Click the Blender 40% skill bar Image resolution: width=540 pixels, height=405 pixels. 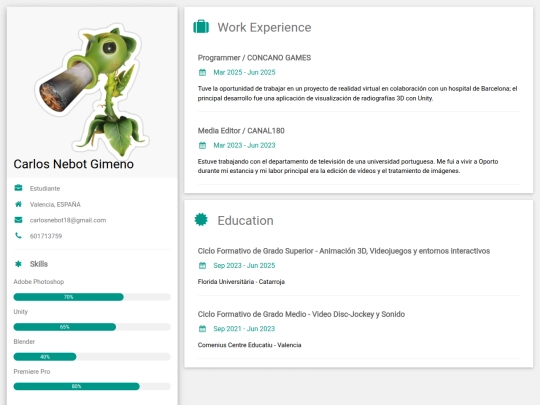(92, 357)
